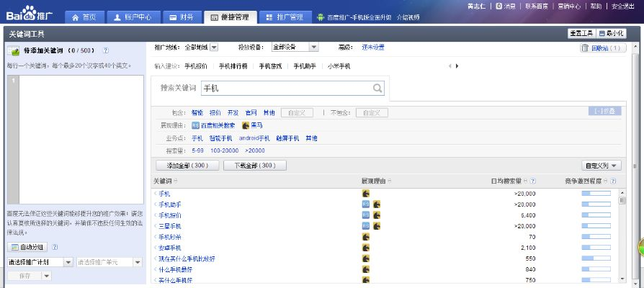
Task: Click the dark horse icon for 黑马 filter
Action: tap(246, 125)
